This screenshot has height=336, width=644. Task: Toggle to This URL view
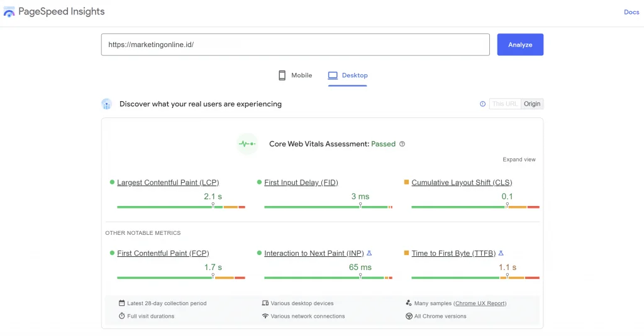click(x=505, y=104)
